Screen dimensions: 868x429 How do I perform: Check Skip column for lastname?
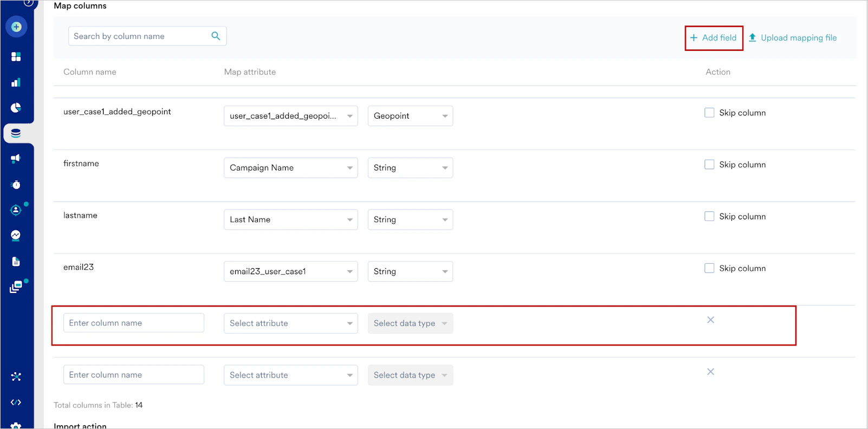709,216
